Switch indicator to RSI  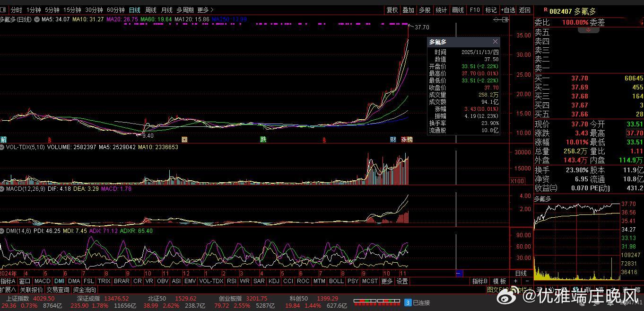(232, 281)
